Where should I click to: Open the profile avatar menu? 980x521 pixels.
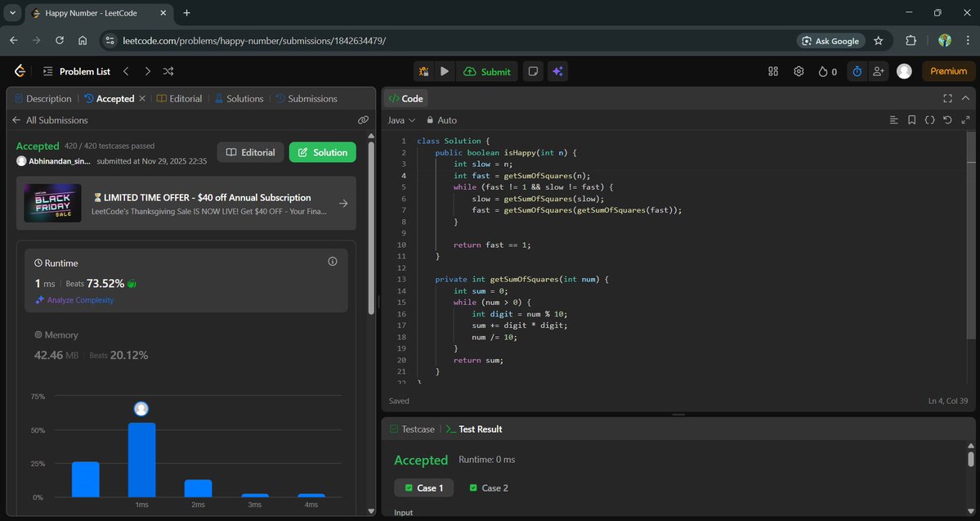point(904,71)
